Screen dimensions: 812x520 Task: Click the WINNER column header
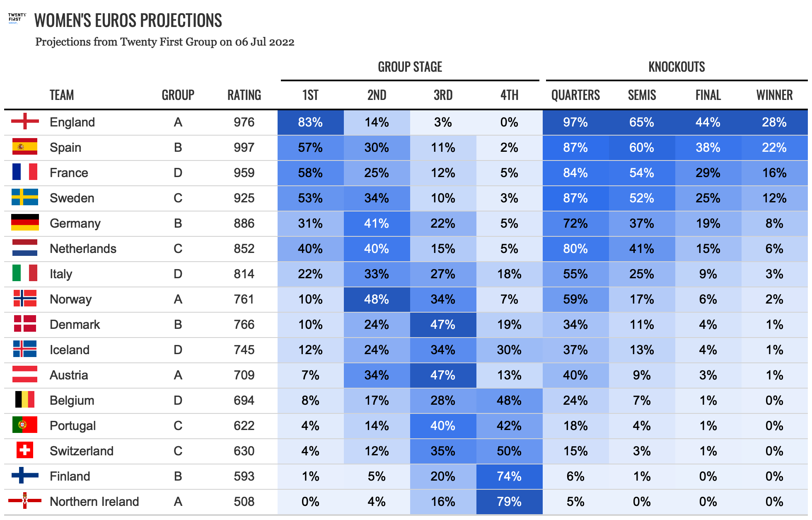tap(774, 95)
